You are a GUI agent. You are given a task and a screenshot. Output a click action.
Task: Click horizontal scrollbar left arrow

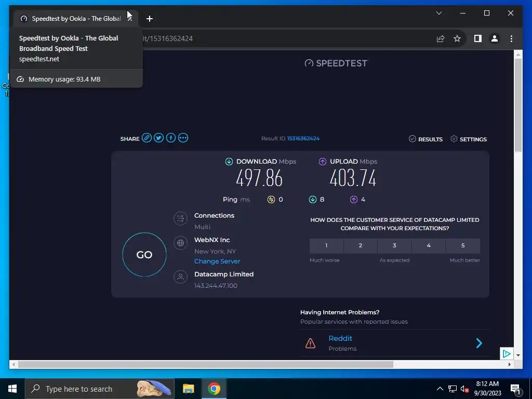pos(14,365)
